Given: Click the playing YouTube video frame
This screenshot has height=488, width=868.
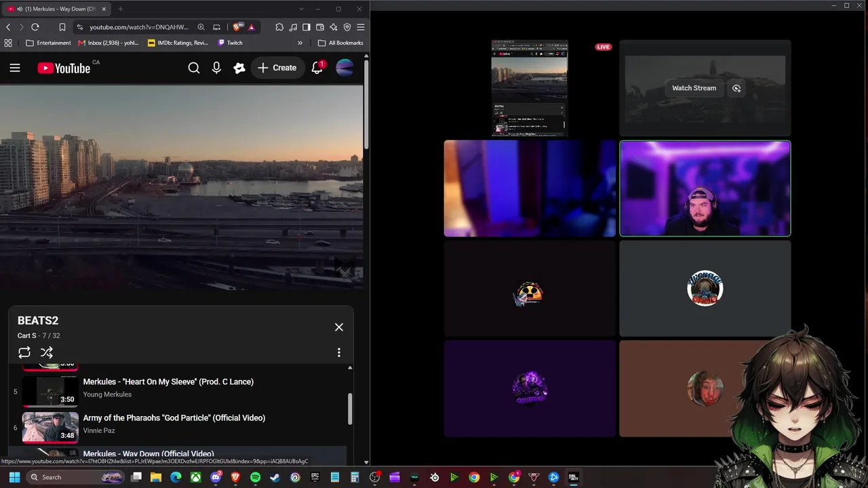Looking at the screenshot, I should 182,187.
